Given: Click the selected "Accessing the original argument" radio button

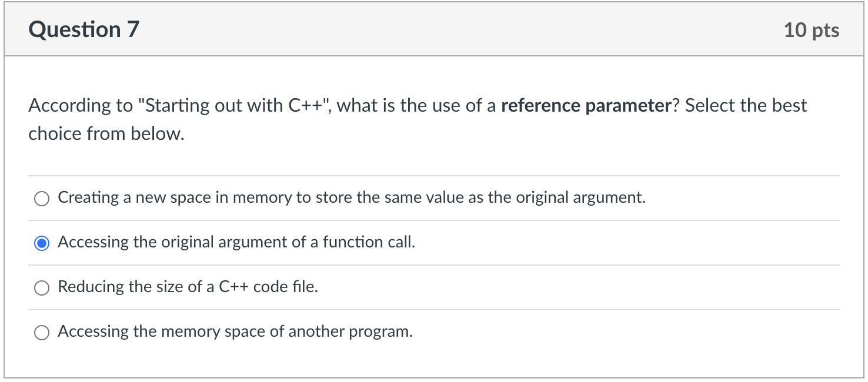Looking at the screenshot, I should [x=41, y=243].
